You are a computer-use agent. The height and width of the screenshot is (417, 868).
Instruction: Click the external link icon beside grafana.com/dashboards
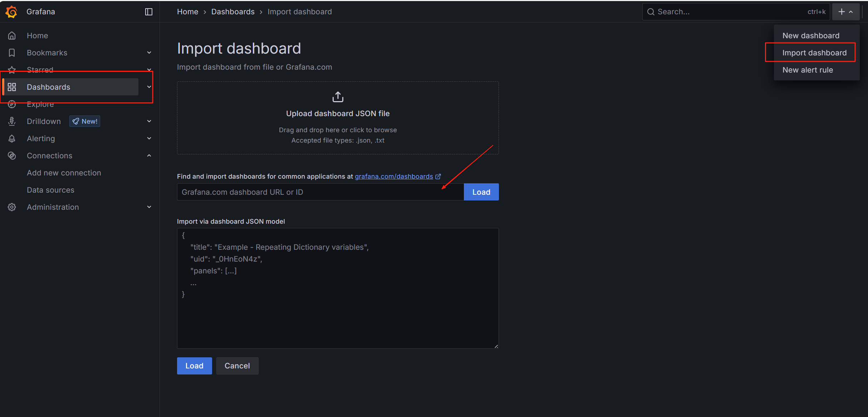438,177
